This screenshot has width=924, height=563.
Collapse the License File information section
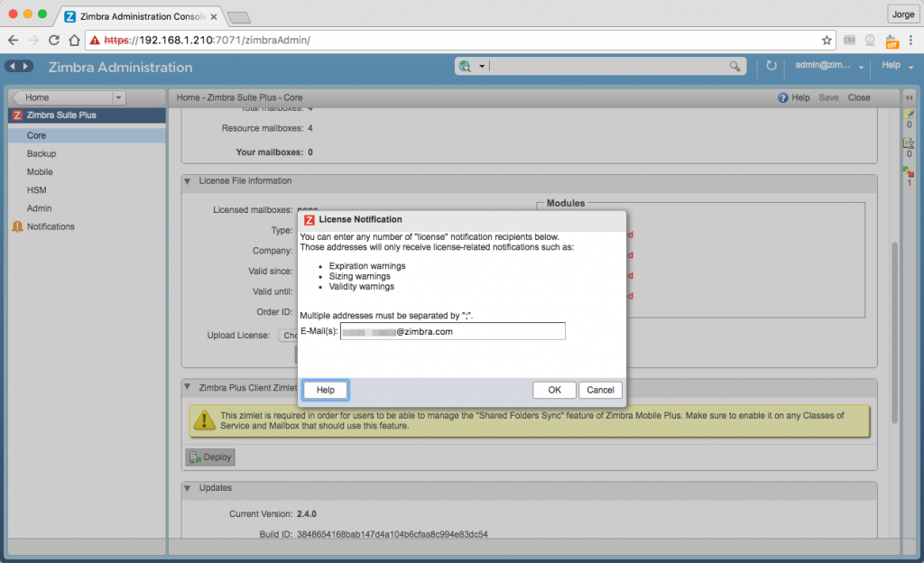point(188,181)
